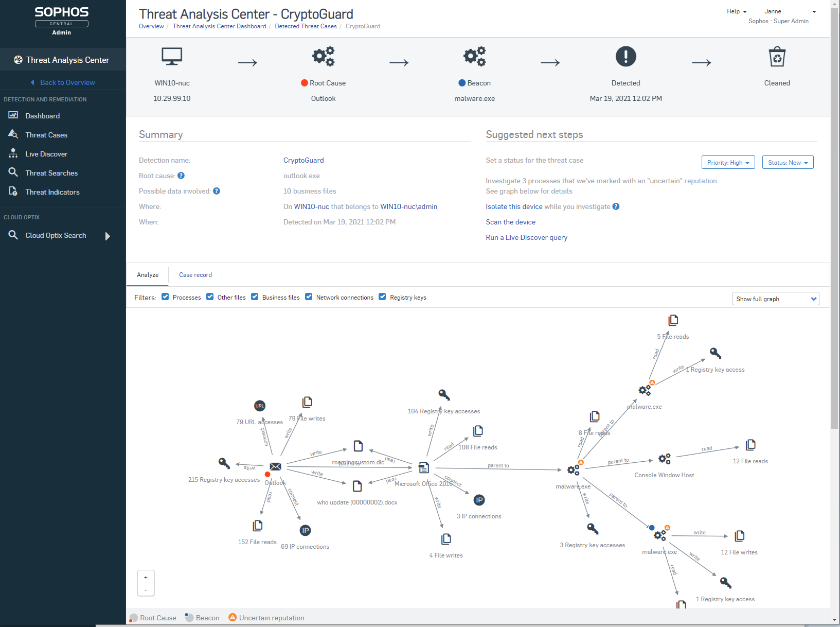The image size is (840, 627).
Task: Open the Status: New dropdown
Action: click(x=788, y=162)
